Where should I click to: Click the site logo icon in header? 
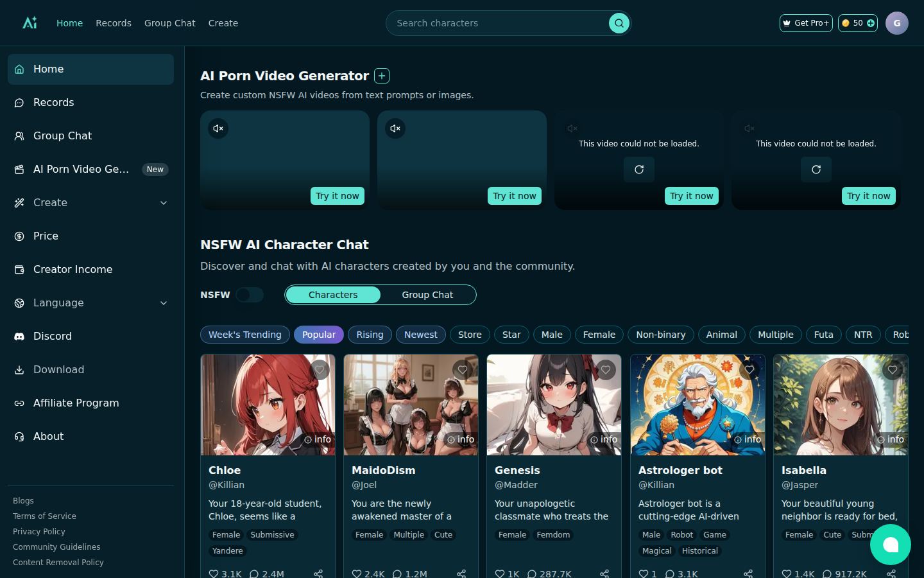click(30, 22)
